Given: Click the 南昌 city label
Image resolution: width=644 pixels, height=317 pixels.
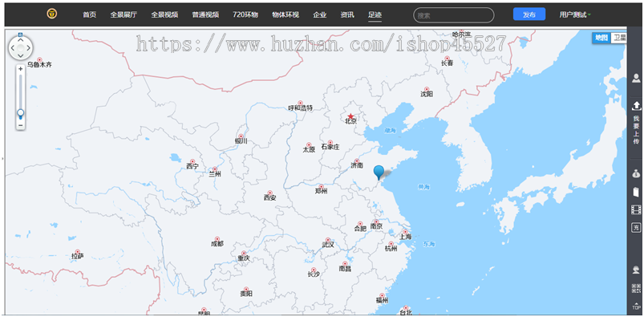Looking at the screenshot, I should 345,269.
